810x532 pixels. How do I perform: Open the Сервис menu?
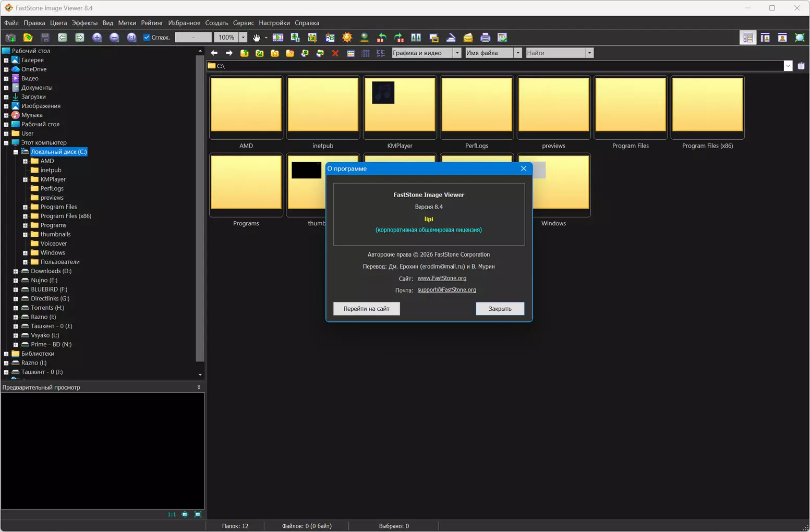click(x=244, y=23)
